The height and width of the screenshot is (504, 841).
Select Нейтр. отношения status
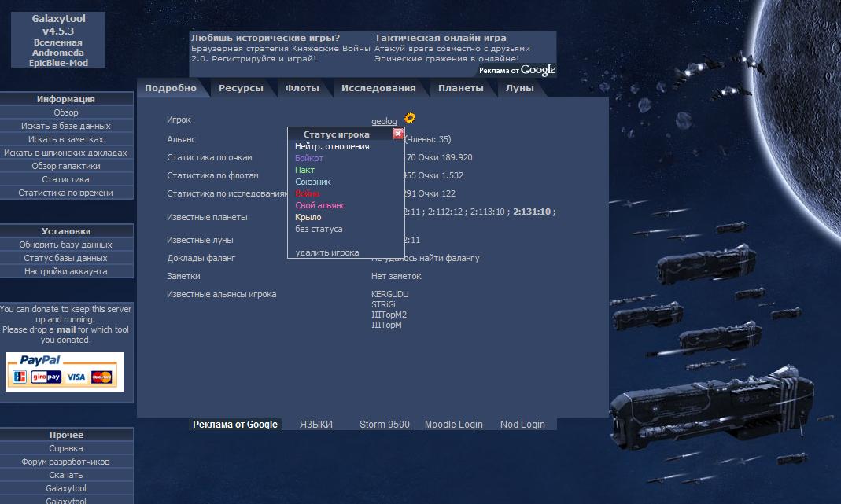point(332,146)
